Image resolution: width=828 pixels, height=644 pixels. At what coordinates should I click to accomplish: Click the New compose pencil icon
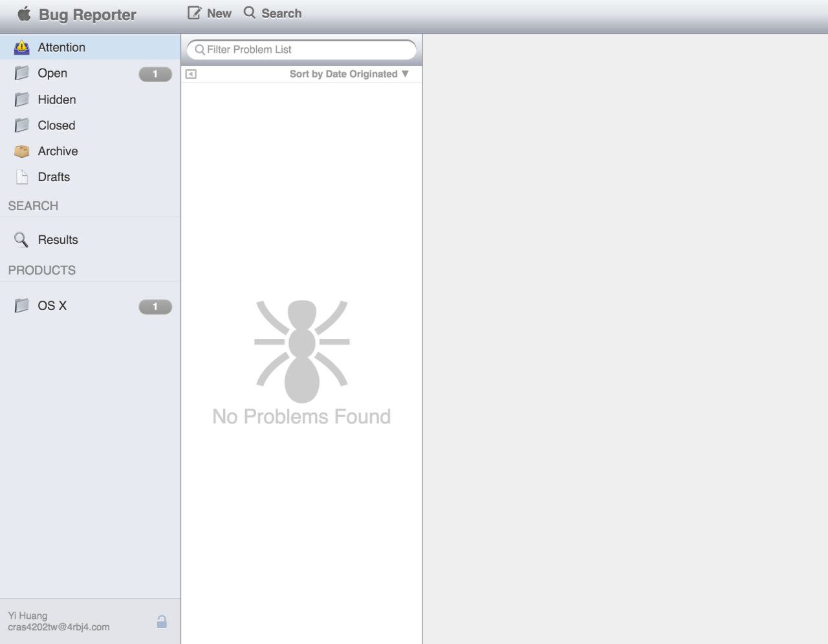[194, 13]
